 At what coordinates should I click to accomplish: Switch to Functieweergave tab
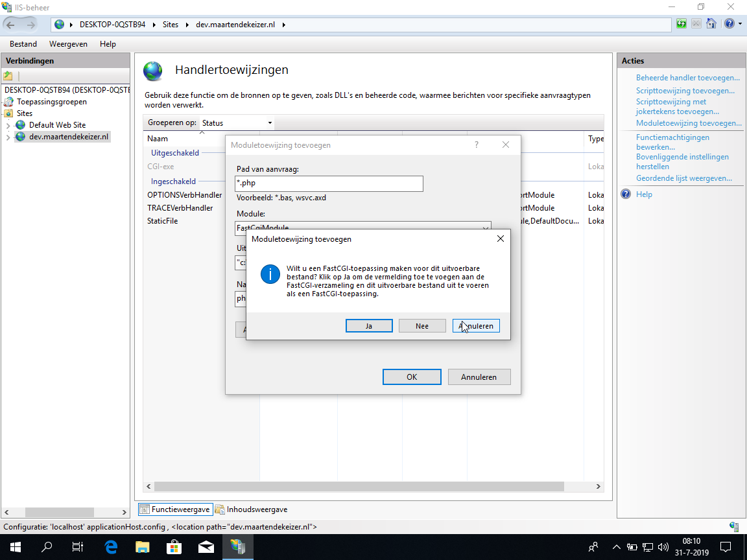(175, 509)
